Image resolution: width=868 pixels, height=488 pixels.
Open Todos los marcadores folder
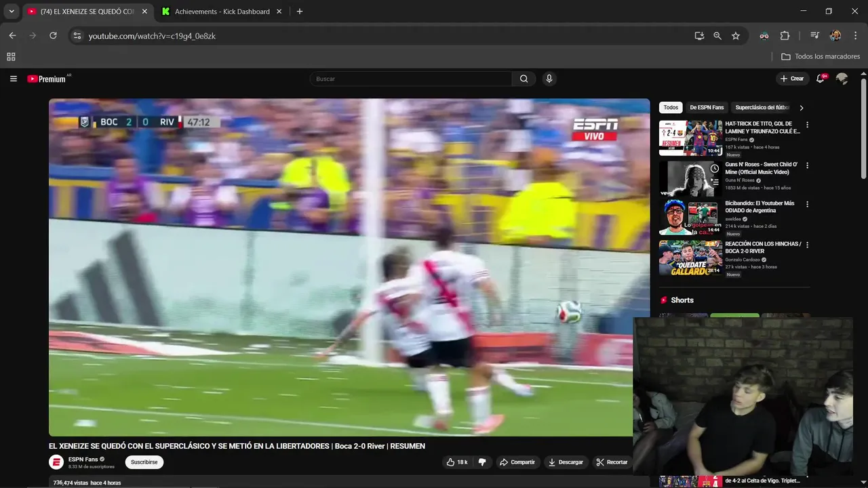tap(821, 57)
